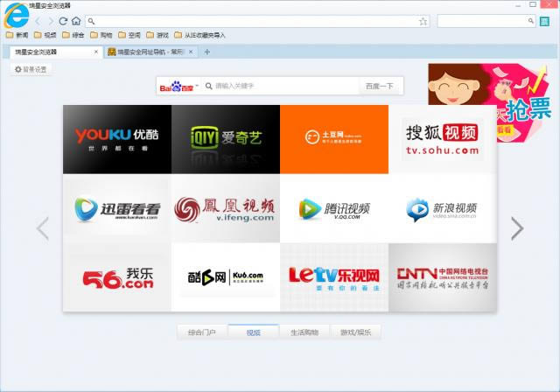Image resolution: width=560 pixels, height=392 pixels.
Task: Select the 综合门户 category tab
Action: 202,332
